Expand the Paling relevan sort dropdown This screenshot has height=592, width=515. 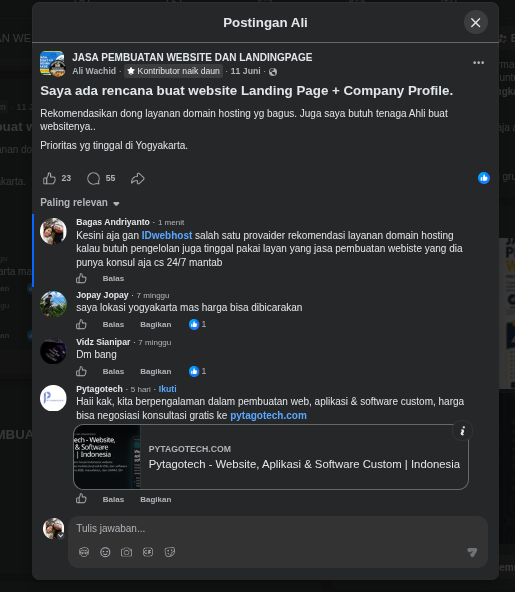click(x=80, y=203)
